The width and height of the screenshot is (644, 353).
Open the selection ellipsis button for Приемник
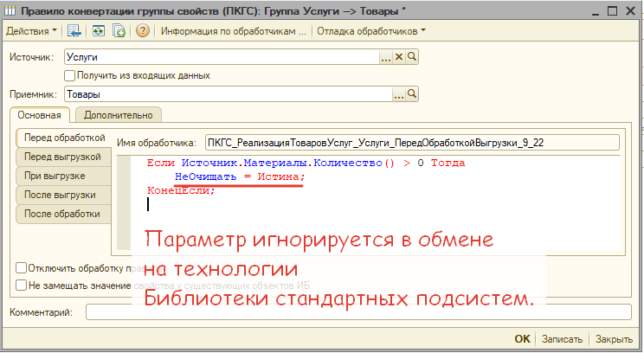click(399, 94)
